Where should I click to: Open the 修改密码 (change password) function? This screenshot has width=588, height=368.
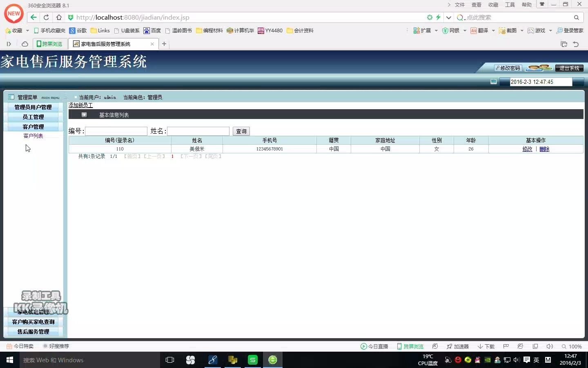point(508,68)
